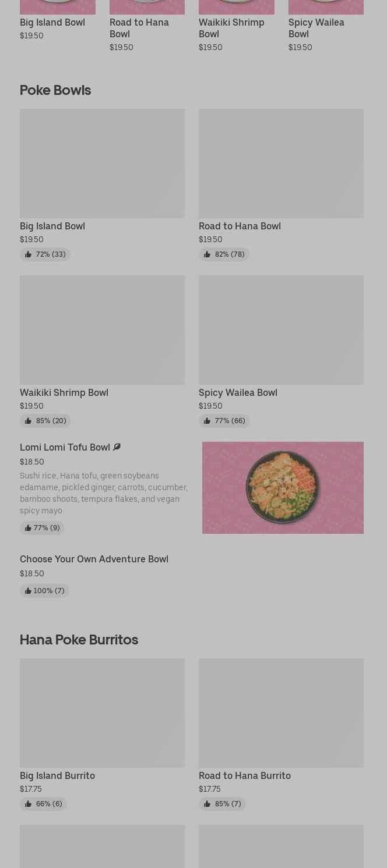The image size is (387, 868).
Task: Click the Lomi Lomi Tofu Bowl title
Action: tap(65, 447)
